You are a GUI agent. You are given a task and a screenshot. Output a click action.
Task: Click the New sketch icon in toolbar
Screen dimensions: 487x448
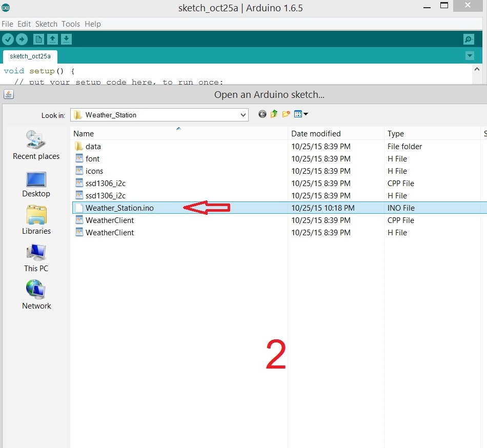(x=38, y=39)
